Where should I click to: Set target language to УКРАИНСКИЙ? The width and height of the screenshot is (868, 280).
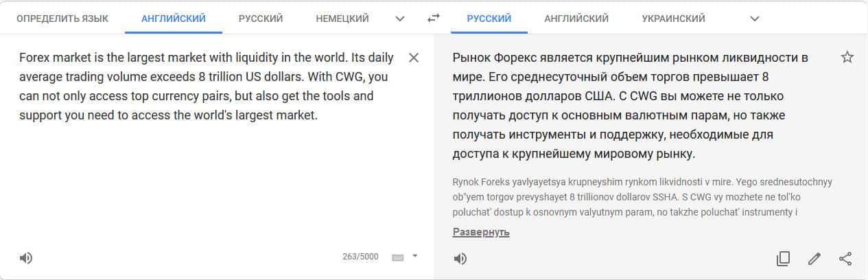674,19
